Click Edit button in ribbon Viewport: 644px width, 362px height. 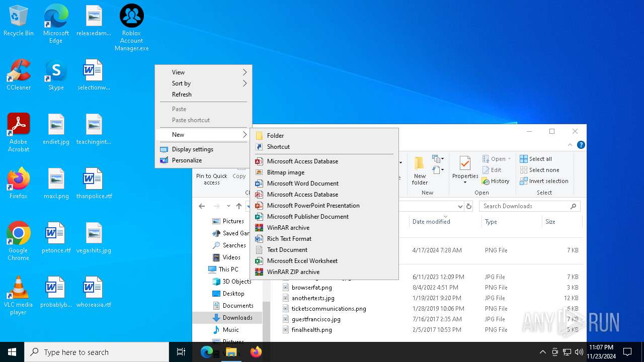pyautogui.click(x=492, y=170)
